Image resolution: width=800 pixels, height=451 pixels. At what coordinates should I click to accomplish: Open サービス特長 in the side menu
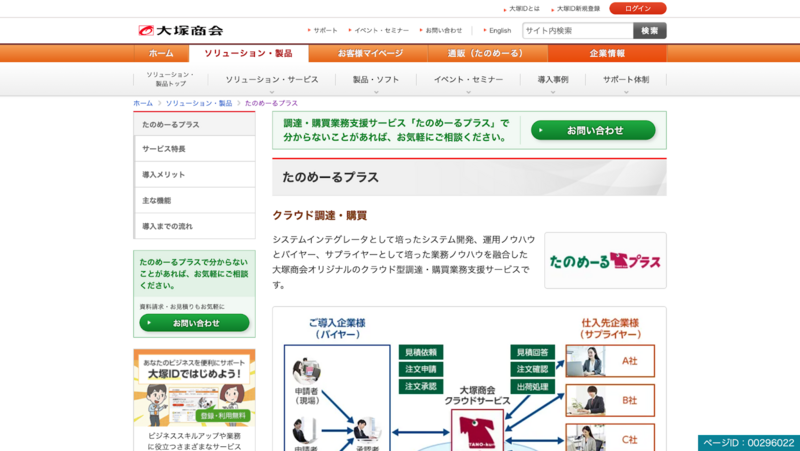click(194, 149)
